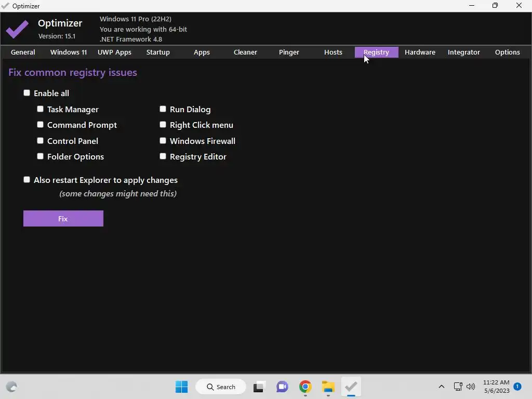Screen dimensions: 532x399
Task: Tick the Command Prompt checkbox
Action: (x=41, y=125)
